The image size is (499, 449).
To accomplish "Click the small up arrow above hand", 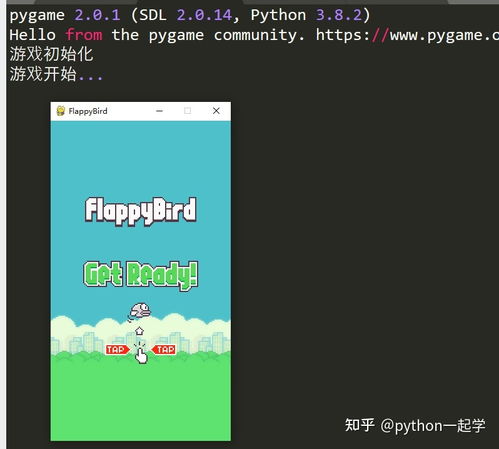I will click(x=139, y=331).
